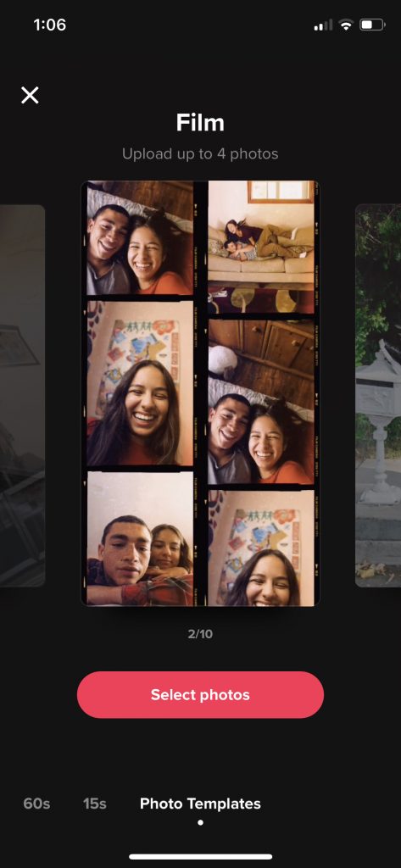Screen dimensions: 401x868
Task: Open the previous template card on the left
Action: click(22, 396)
